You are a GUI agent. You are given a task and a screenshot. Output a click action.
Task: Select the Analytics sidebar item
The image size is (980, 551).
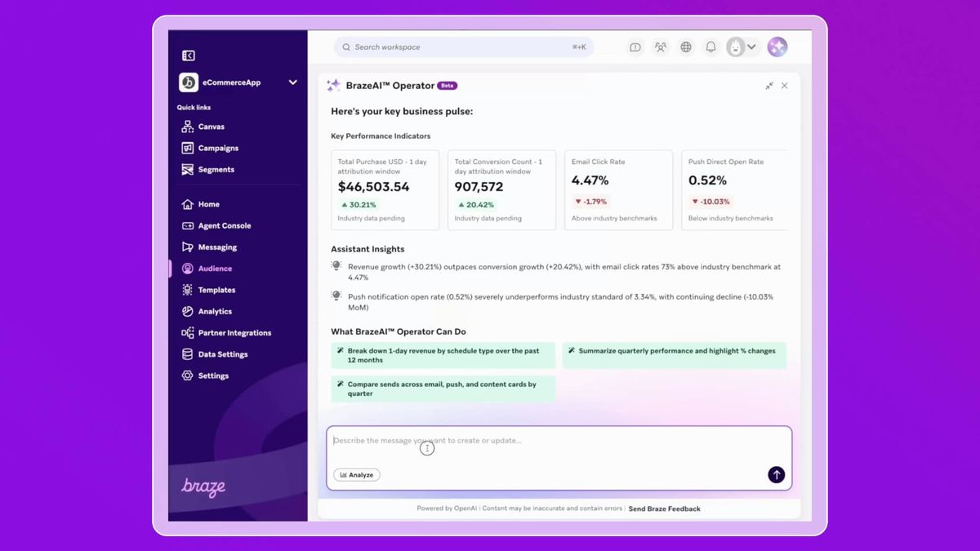(x=214, y=311)
